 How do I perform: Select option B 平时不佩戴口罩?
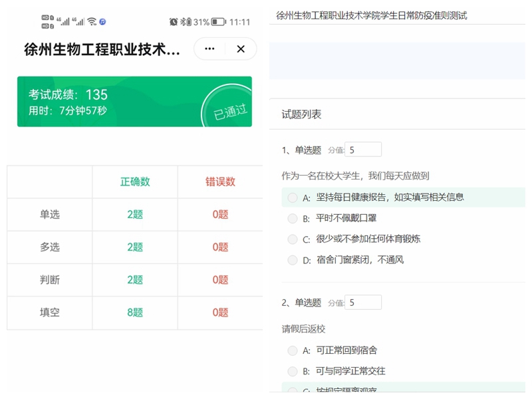coord(293,218)
